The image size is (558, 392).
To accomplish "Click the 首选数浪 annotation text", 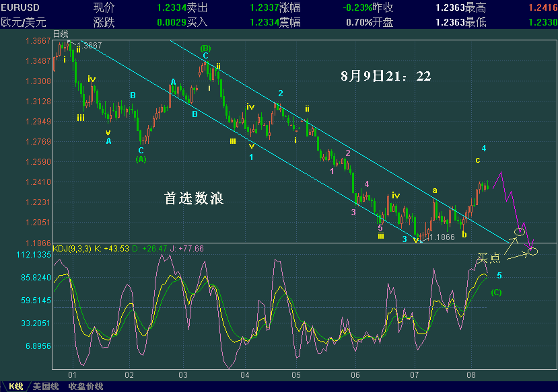I will pos(194,198).
